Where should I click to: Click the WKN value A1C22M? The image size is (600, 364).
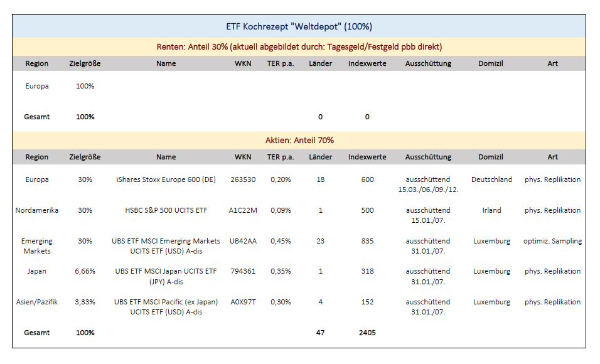[x=243, y=210]
